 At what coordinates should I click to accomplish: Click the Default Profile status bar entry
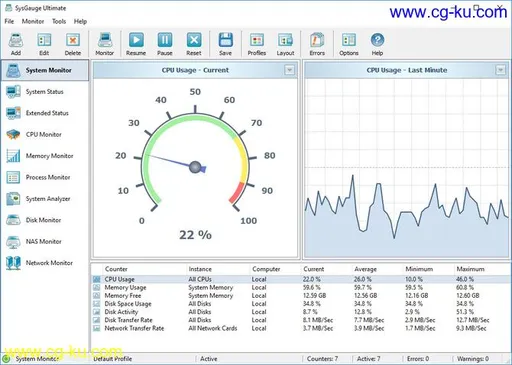pyautogui.click(x=113, y=359)
